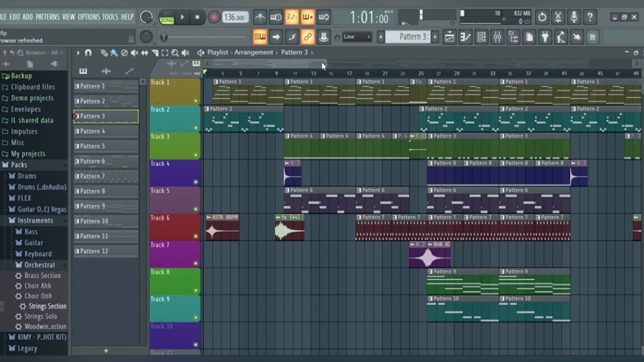Open the PATTERNS menu
Screen dimensions: 644x362
point(47,17)
